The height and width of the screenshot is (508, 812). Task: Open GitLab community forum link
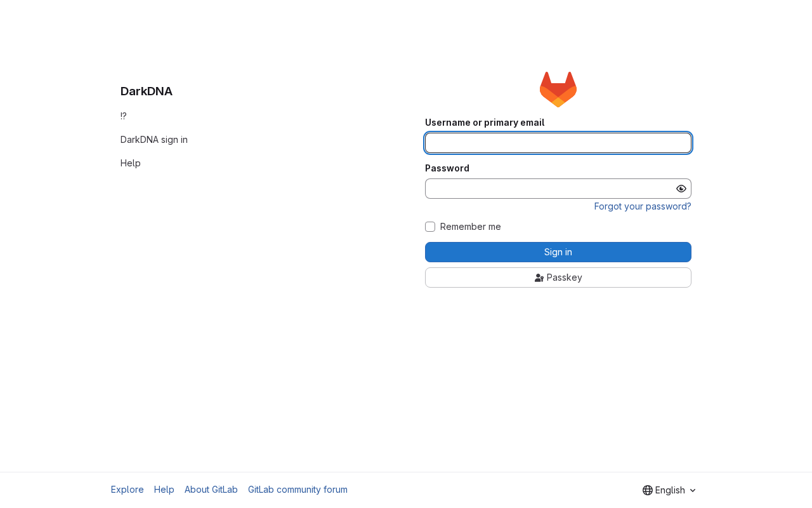click(298, 490)
